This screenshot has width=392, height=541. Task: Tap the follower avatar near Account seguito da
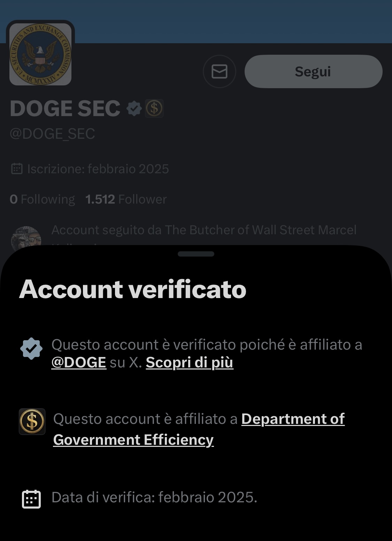pos(26,237)
